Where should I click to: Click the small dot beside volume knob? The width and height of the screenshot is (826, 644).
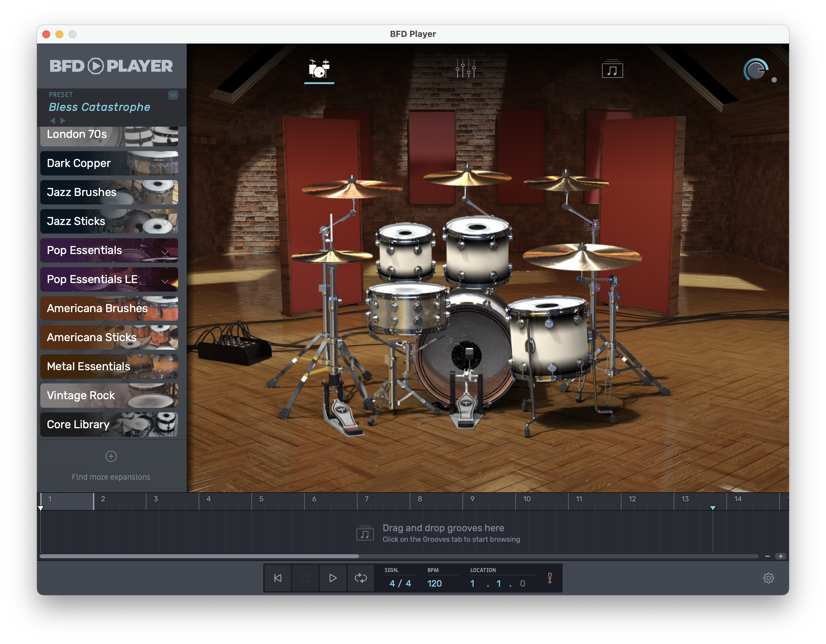point(774,80)
